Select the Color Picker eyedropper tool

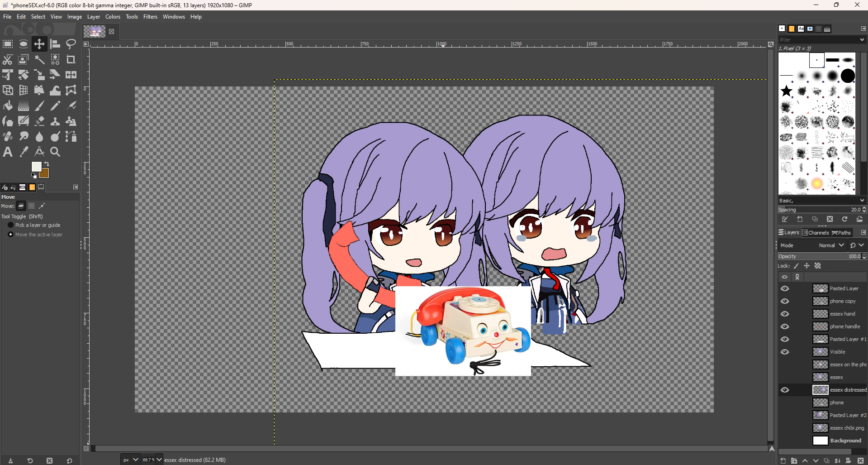click(x=24, y=152)
